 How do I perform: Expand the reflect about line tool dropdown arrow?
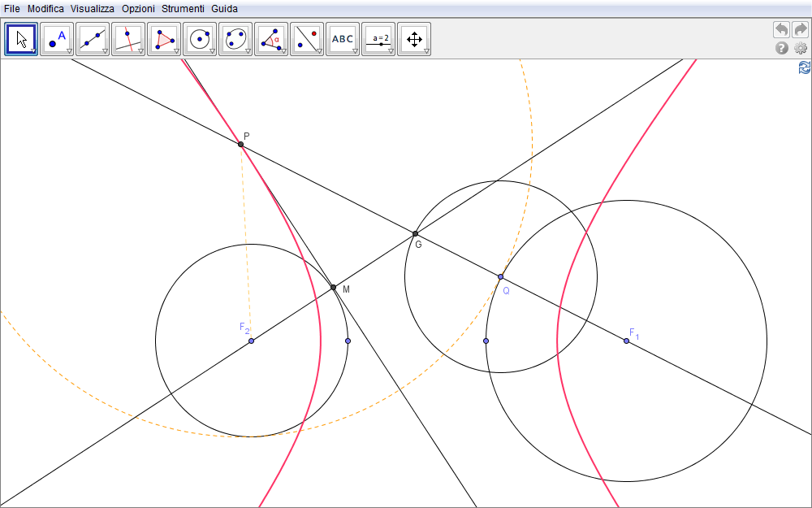click(x=319, y=51)
